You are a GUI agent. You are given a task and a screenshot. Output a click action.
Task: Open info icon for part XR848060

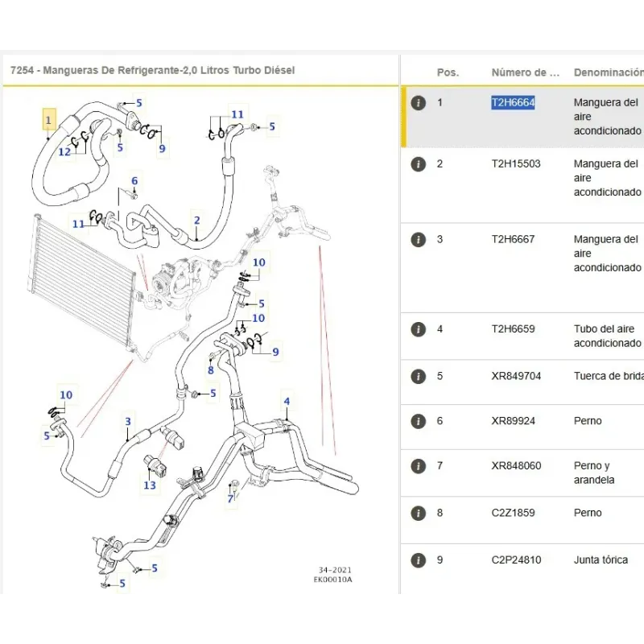coord(418,466)
